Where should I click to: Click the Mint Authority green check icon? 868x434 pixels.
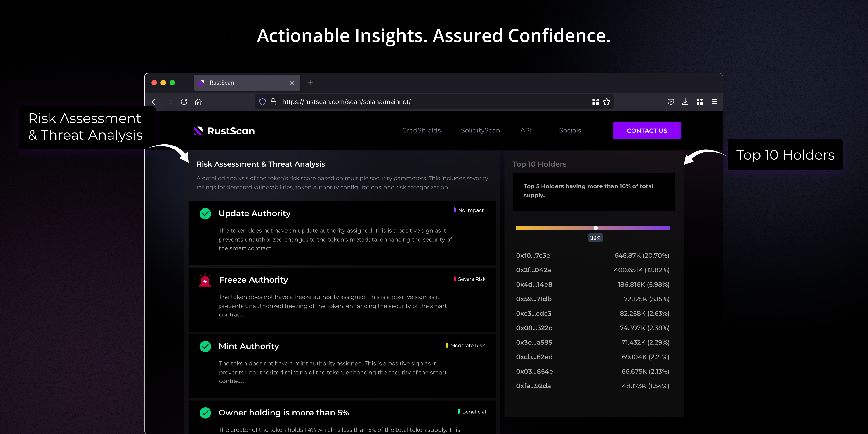(x=205, y=346)
